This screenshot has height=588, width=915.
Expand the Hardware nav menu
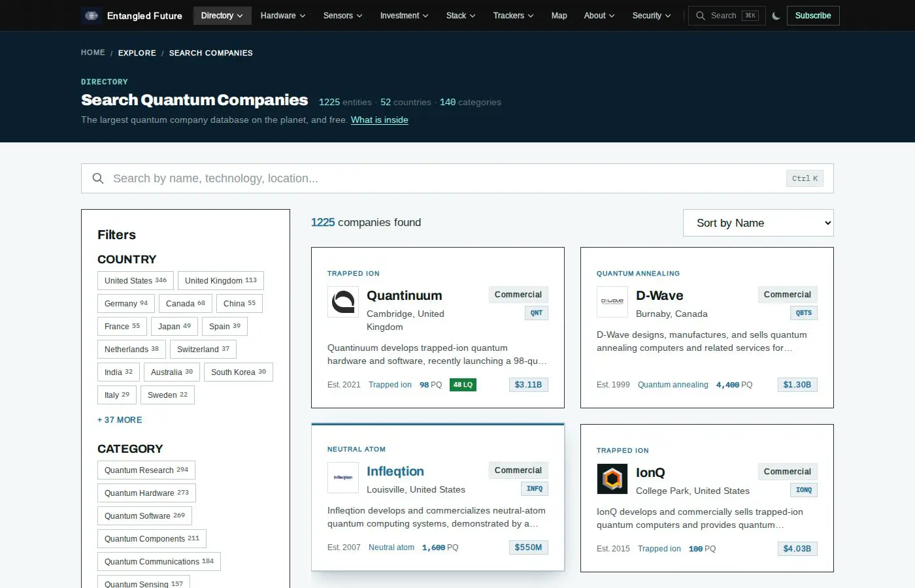pyautogui.click(x=283, y=16)
